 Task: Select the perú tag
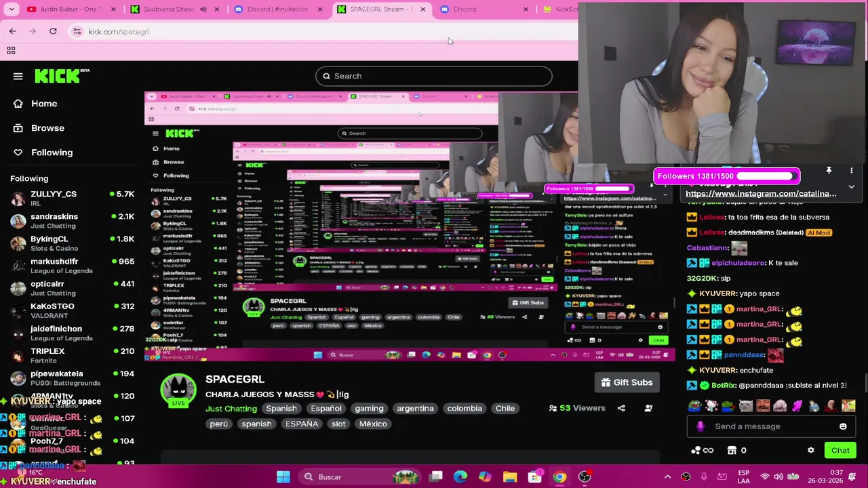(x=219, y=424)
